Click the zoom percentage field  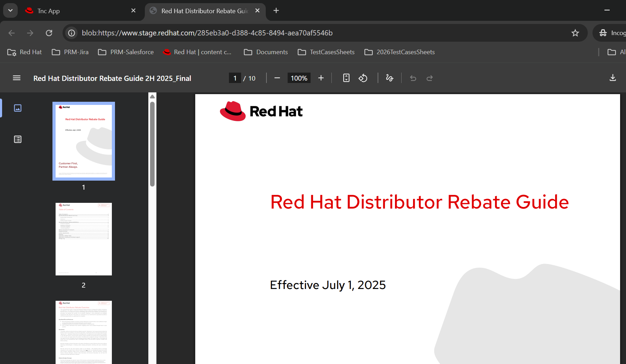tap(299, 78)
